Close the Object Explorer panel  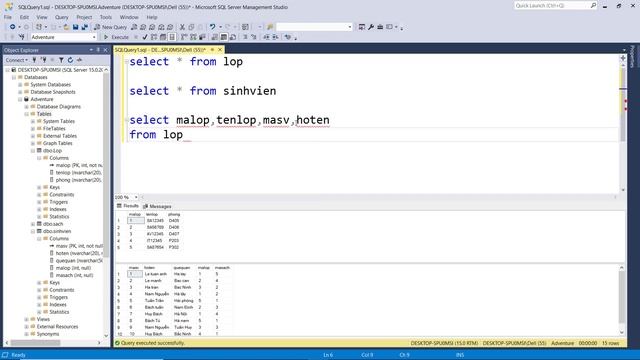pyautogui.click(x=105, y=50)
